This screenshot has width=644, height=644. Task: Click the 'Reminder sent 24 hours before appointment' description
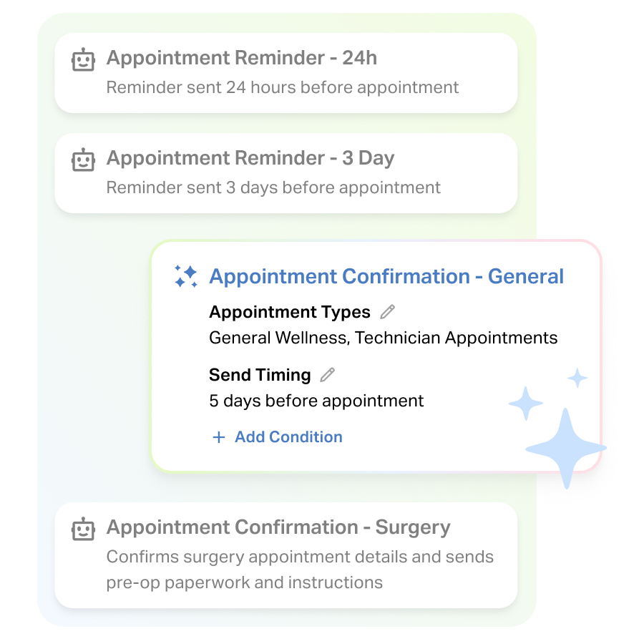pos(283,88)
